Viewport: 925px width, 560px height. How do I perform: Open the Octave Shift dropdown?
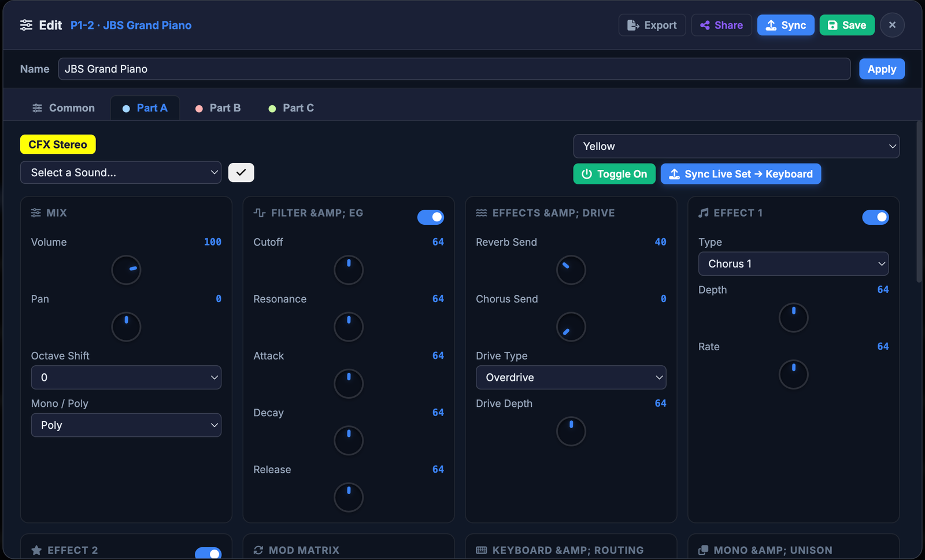(x=126, y=377)
